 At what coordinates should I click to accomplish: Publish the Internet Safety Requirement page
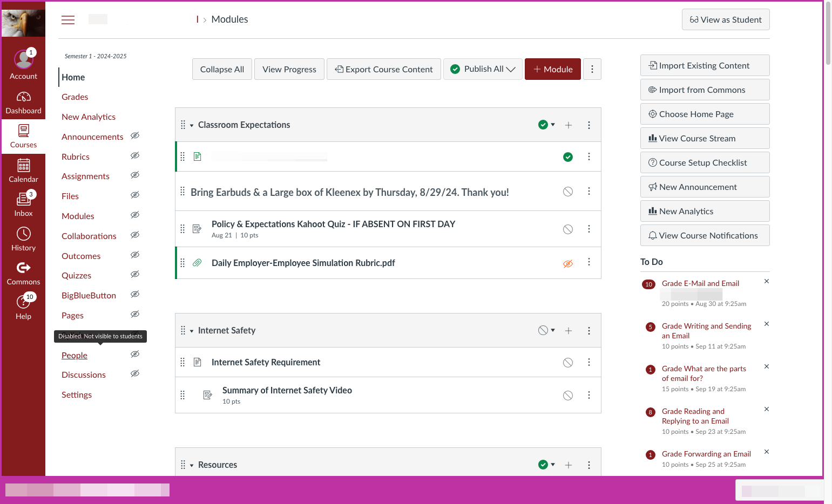568,363
